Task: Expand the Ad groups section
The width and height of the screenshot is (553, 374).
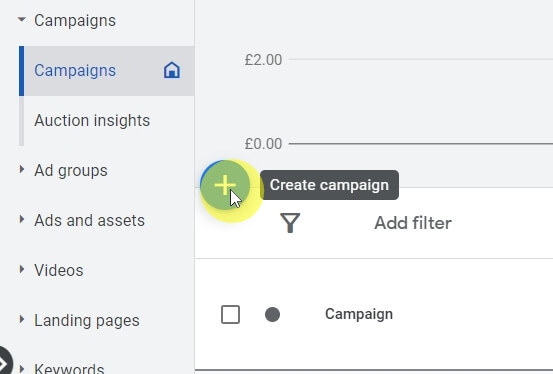Action: (x=22, y=169)
